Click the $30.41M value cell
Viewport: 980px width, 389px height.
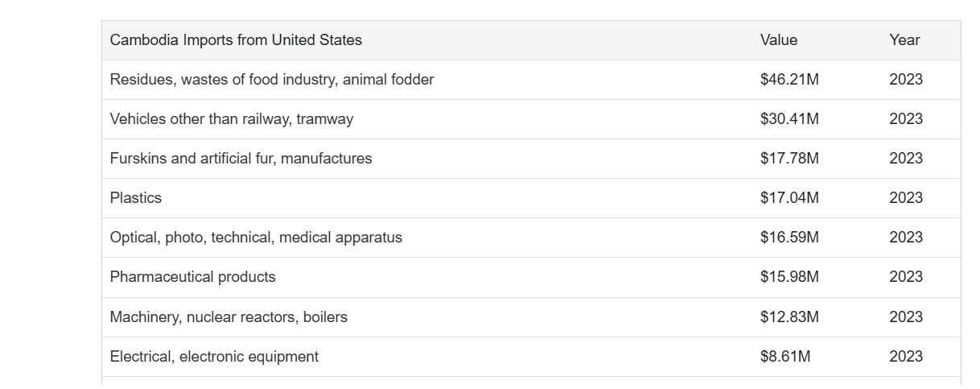[x=789, y=119]
